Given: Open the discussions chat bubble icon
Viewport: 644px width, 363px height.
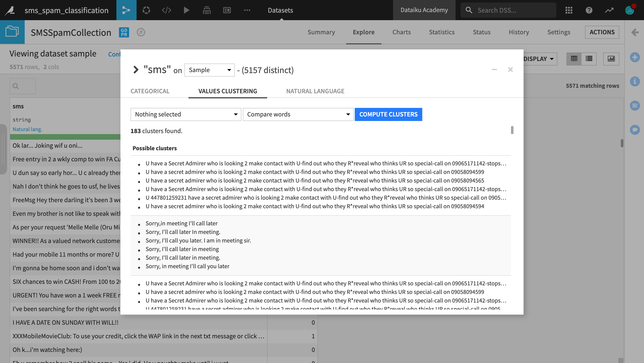Looking at the screenshot, I should click(x=635, y=130).
